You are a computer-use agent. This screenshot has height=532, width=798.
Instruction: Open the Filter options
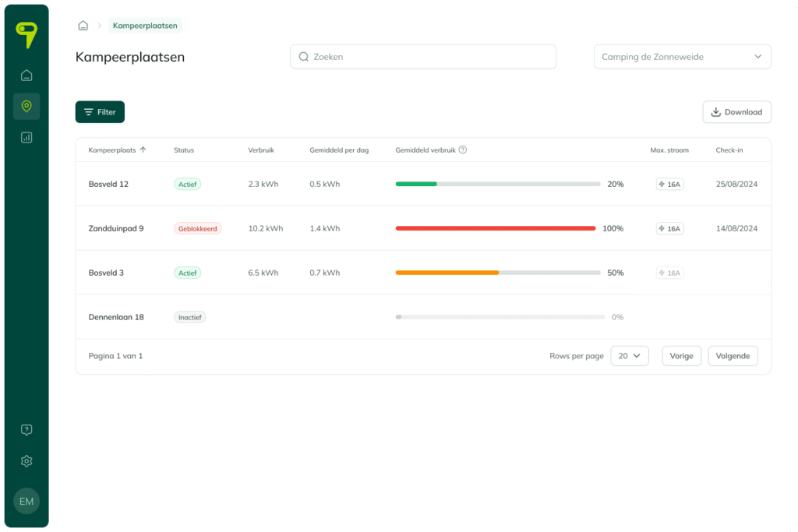(x=100, y=112)
